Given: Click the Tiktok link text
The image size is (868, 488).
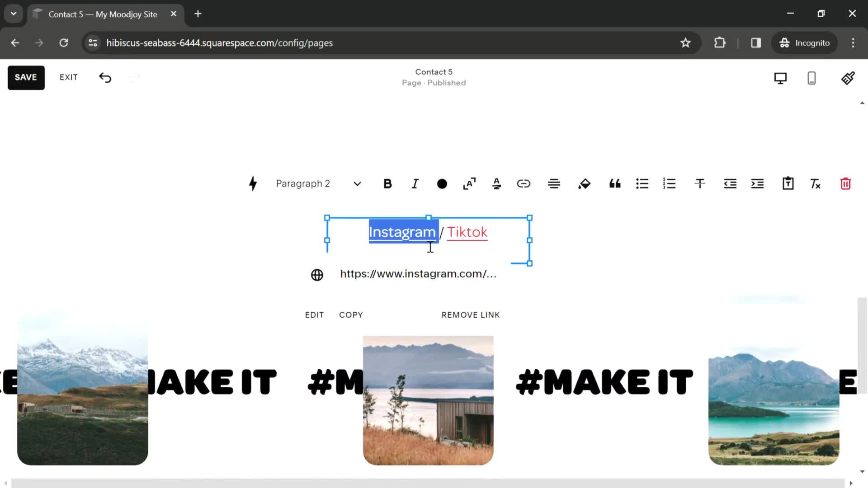Looking at the screenshot, I should (467, 232).
